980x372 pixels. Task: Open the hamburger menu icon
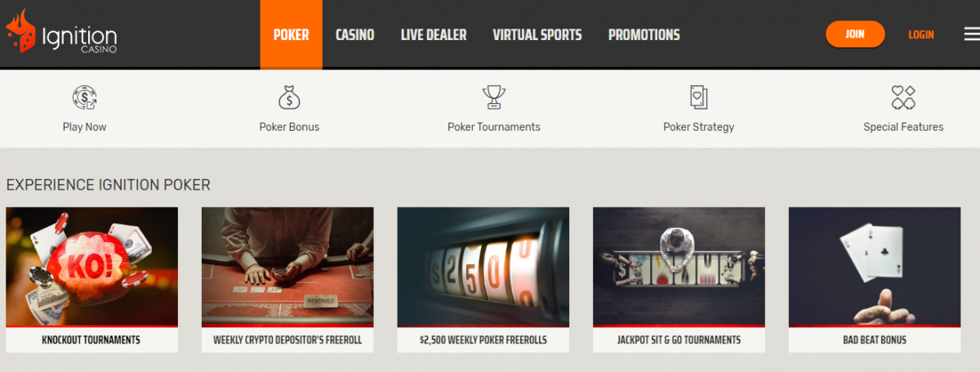971,34
